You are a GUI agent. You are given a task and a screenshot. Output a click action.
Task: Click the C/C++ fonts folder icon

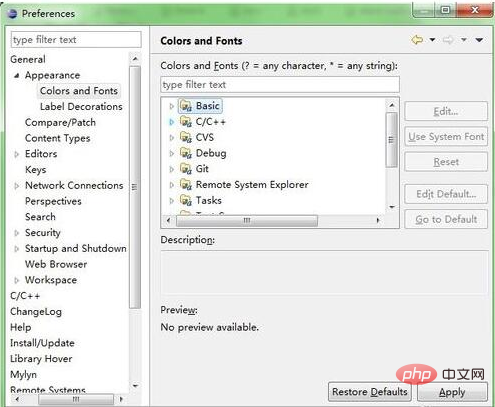(x=186, y=122)
